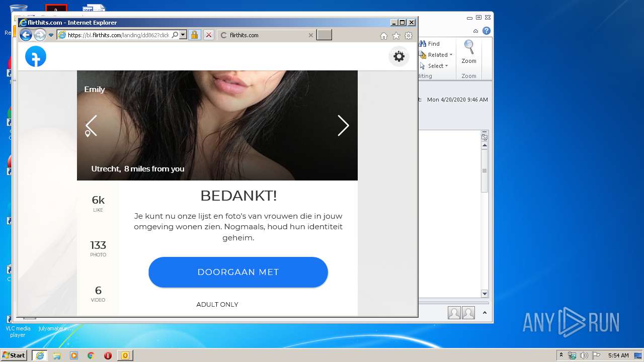The image size is (644, 362).
Task: Click the first contact photo in People pane
Action: [454, 313]
